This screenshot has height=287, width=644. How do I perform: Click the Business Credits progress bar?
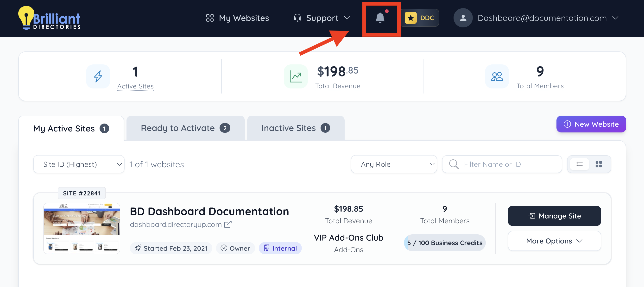pos(444,243)
